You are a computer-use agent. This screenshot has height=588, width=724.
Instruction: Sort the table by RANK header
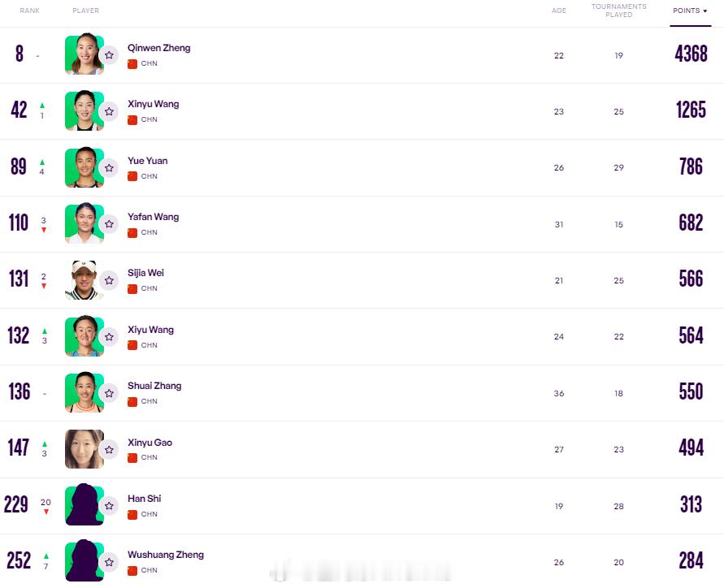pos(29,11)
